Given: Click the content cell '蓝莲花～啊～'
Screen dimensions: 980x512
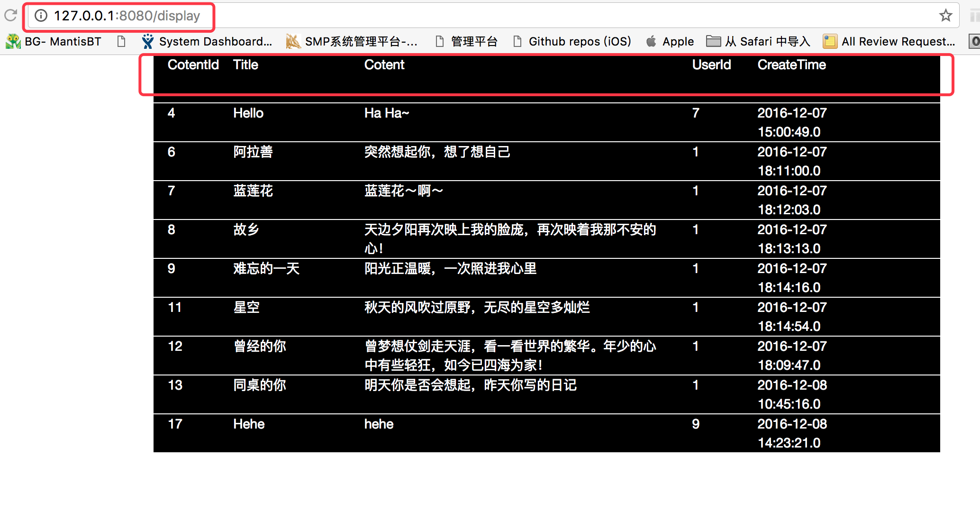Looking at the screenshot, I should point(404,191).
